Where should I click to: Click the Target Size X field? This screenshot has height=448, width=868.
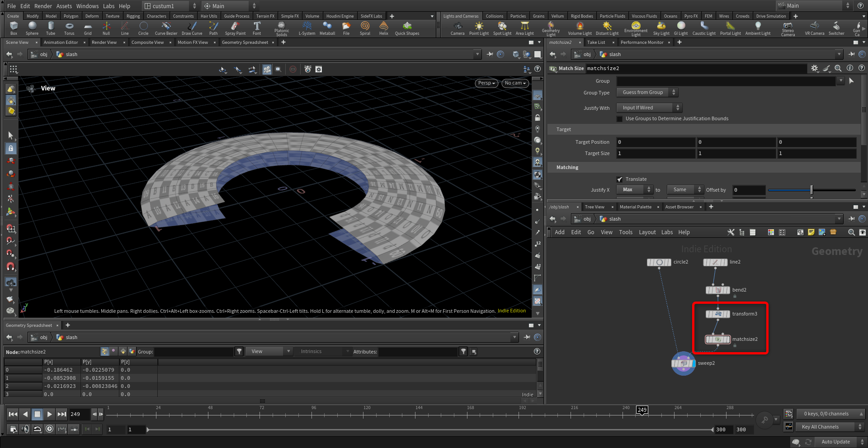[656, 154]
